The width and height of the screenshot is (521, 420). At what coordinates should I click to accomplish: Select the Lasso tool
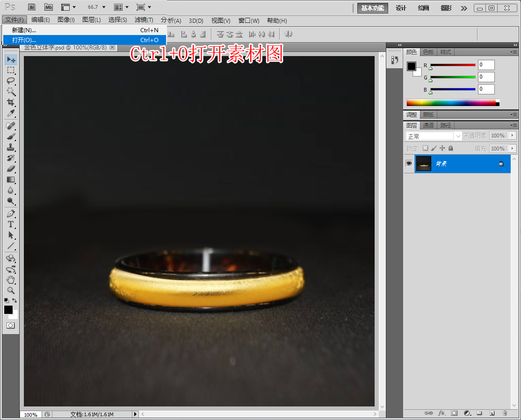coord(11,81)
